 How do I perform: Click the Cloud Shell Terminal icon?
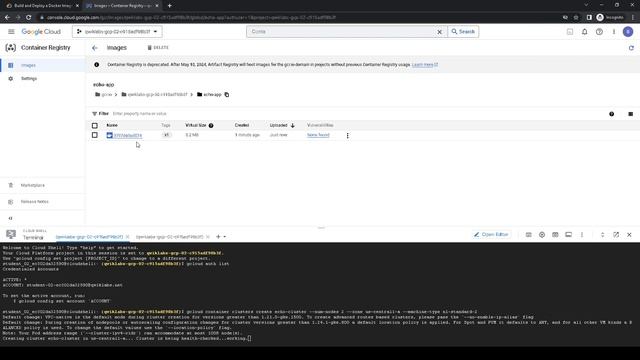tap(11, 234)
